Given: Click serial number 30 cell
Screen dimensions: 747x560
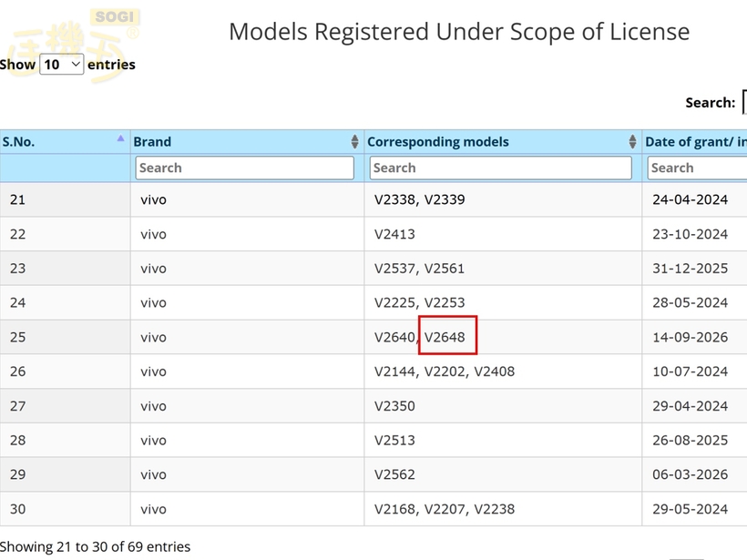Looking at the screenshot, I should (x=65, y=509).
